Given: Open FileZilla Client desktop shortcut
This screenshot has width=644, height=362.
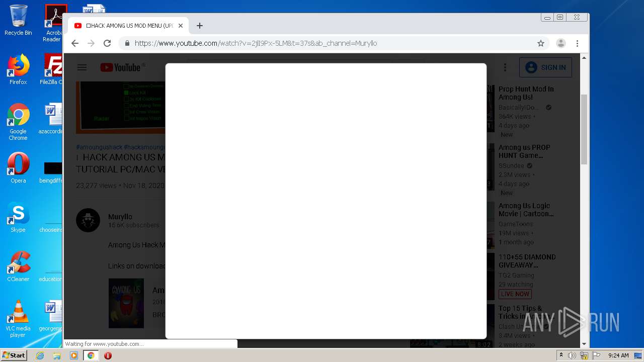Looking at the screenshot, I should tap(52, 69).
